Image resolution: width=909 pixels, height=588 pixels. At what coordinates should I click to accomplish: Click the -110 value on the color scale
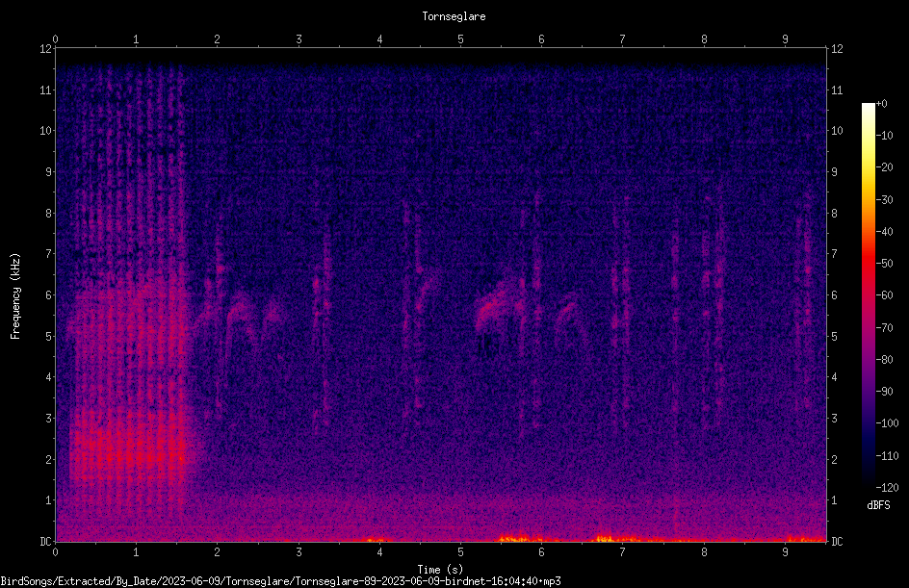(x=887, y=456)
